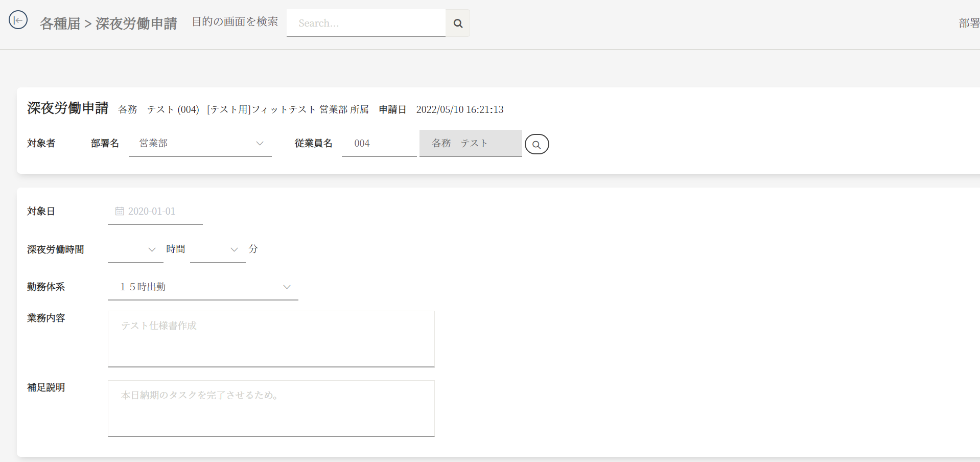Open employee lookup with the round magnifier icon
980x462 pixels.
pyautogui.click(x=536, y=144)
